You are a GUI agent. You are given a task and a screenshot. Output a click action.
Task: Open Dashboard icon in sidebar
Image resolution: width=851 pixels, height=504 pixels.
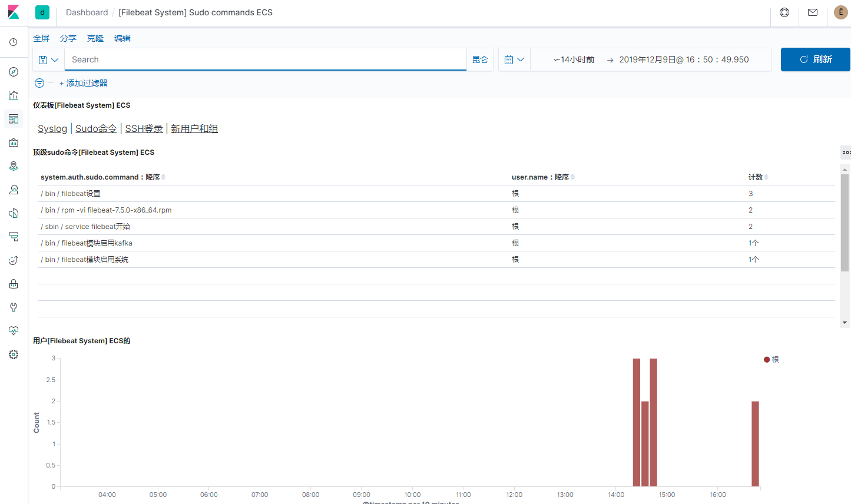(14, 119)
